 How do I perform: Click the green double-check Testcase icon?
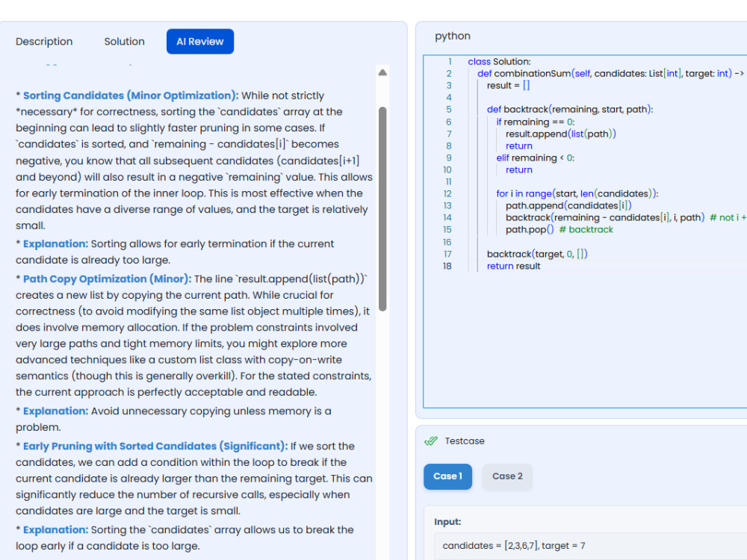(x=431, y=441)
